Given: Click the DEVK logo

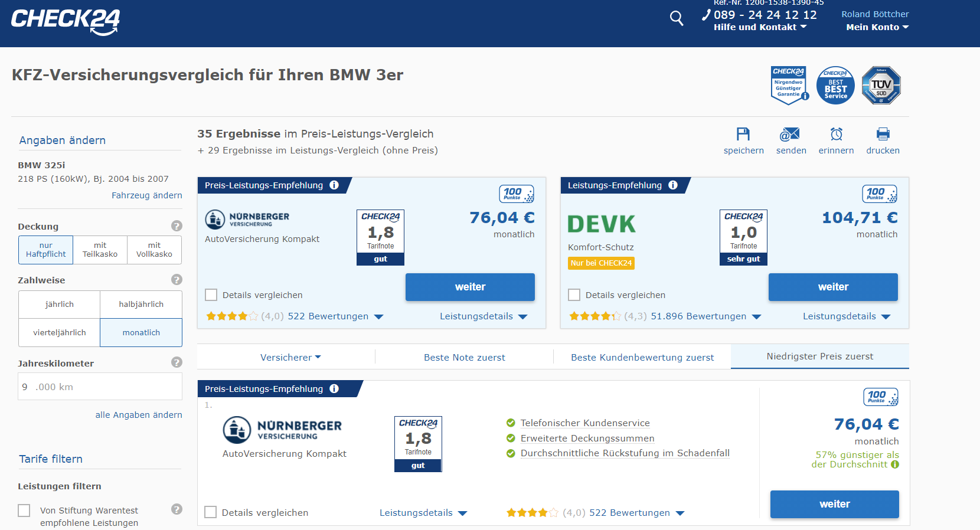Looking at the screenshot, I should [602, 224].
